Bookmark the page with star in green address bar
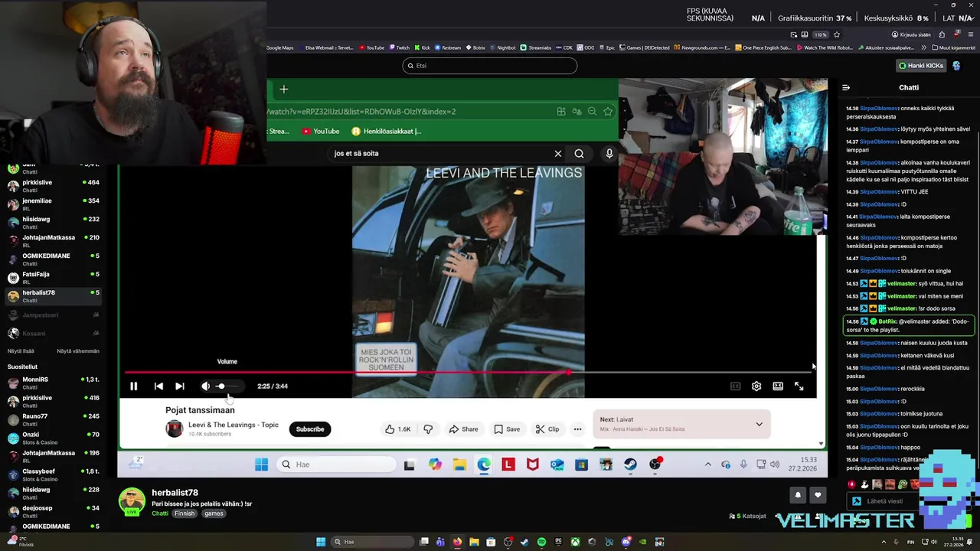The width and height of the screenshot is (980, 551). 608,112
